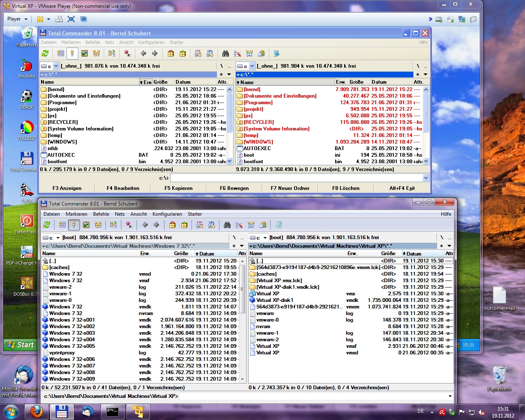525x420 pixels.
Task: Open FTP connect in upper Total Commander toolbar
Action: tap(198, 53)
